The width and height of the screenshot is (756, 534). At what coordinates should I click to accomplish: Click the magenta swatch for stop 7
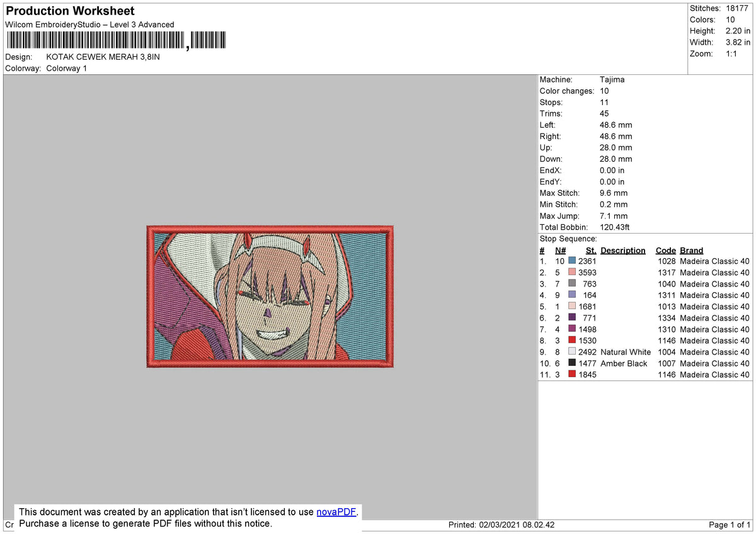pyautogui.click(x=571, y=329)
